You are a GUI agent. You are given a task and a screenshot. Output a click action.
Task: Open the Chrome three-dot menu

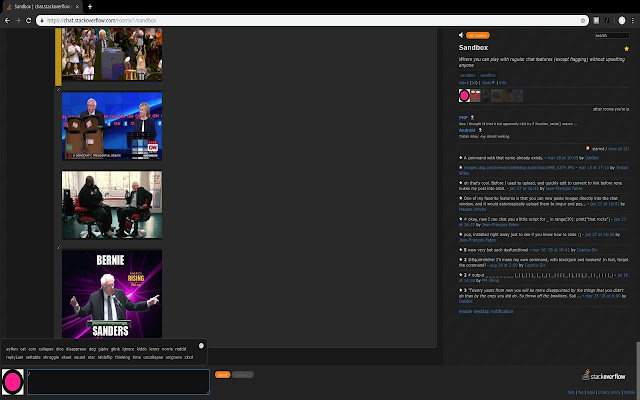click(633, 20)
